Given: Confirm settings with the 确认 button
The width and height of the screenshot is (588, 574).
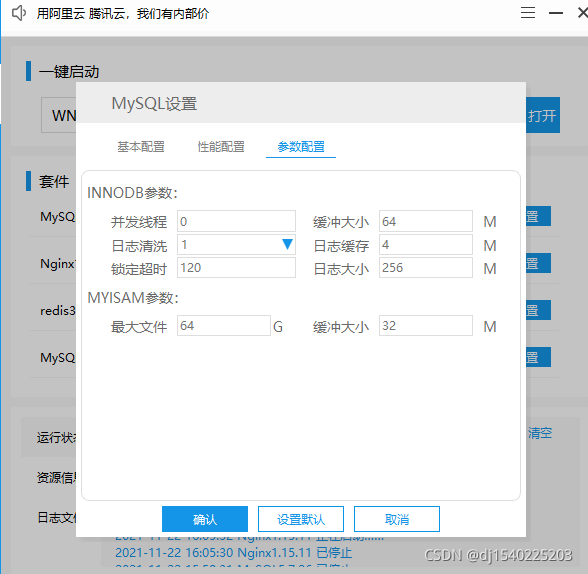Looking at the screenshot, I should click(x=205, y=519).
